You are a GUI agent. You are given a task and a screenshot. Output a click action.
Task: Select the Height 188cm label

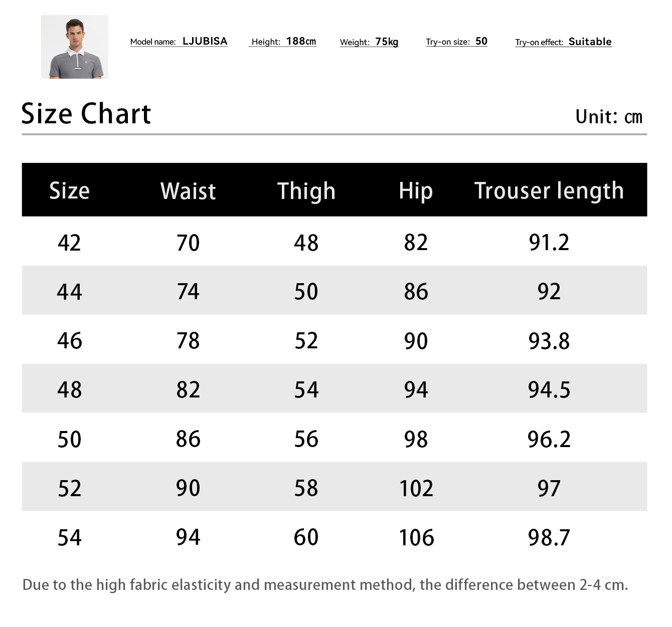pyautogui.click(x=283, y=42)
